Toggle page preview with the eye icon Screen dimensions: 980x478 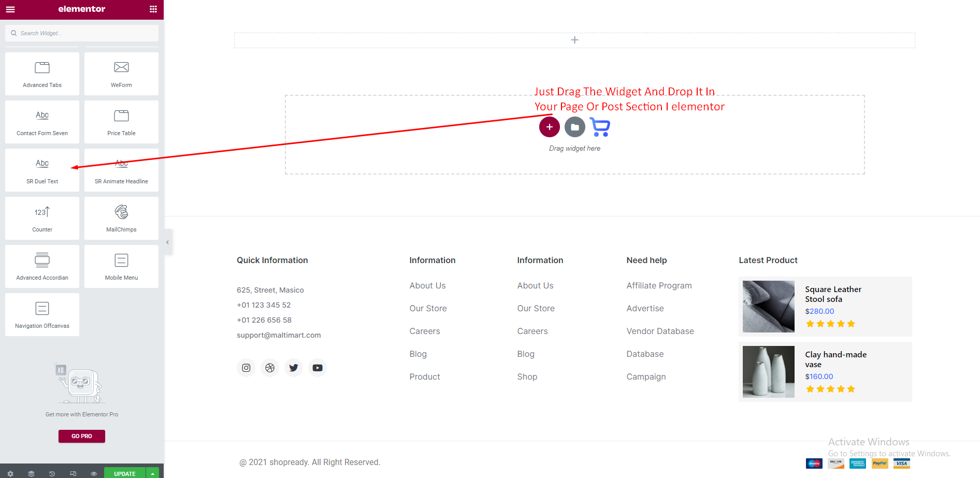click(x=94, y=473)
